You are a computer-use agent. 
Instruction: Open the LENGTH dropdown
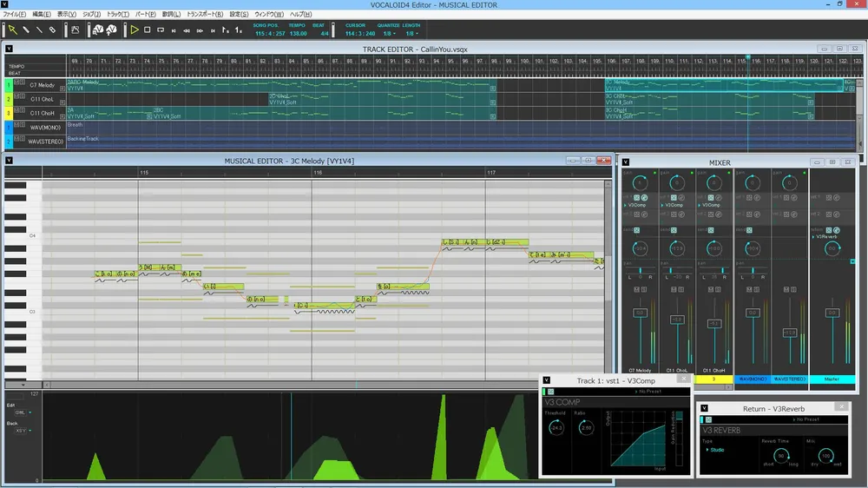[411, 34]
